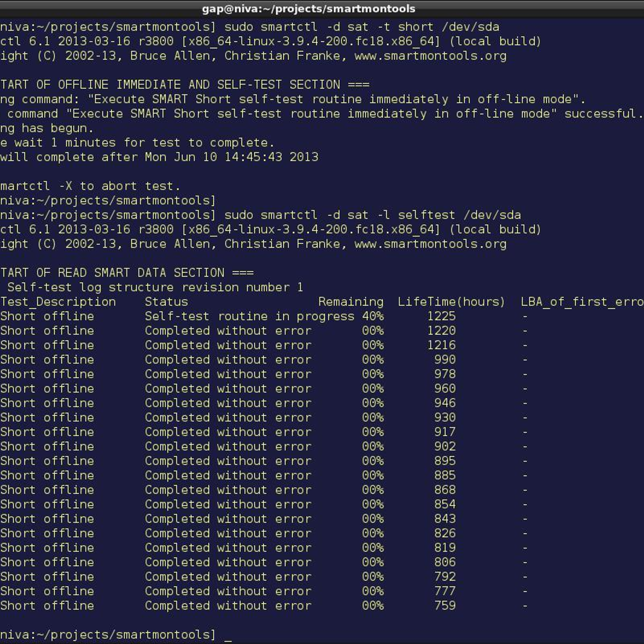Select the lifetime value 930
This screenshot has width=644, height=644.
pos(445,418)
